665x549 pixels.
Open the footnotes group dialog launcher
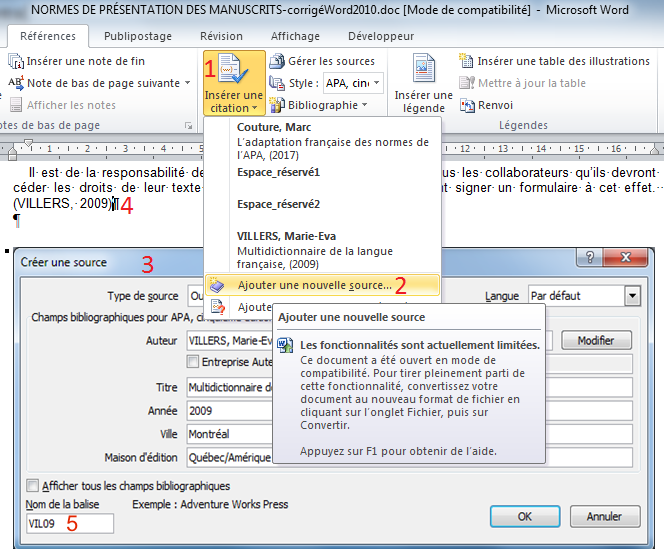188,126
